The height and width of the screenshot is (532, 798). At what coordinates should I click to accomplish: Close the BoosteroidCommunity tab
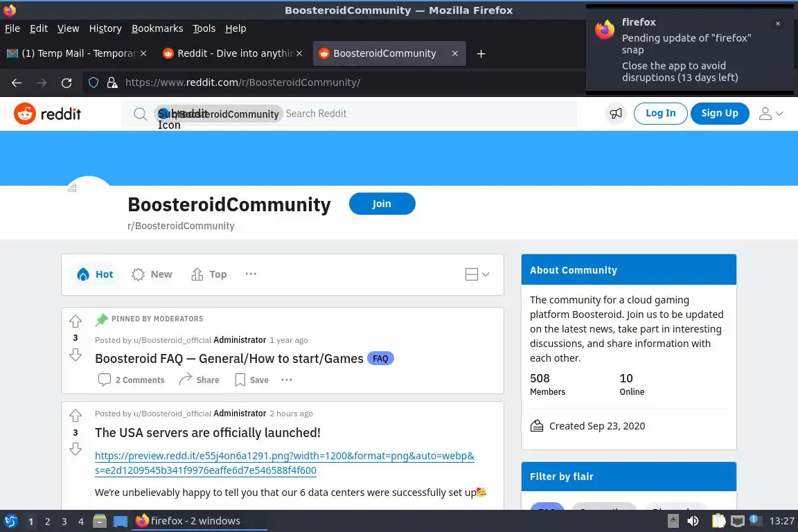point(455,53)
